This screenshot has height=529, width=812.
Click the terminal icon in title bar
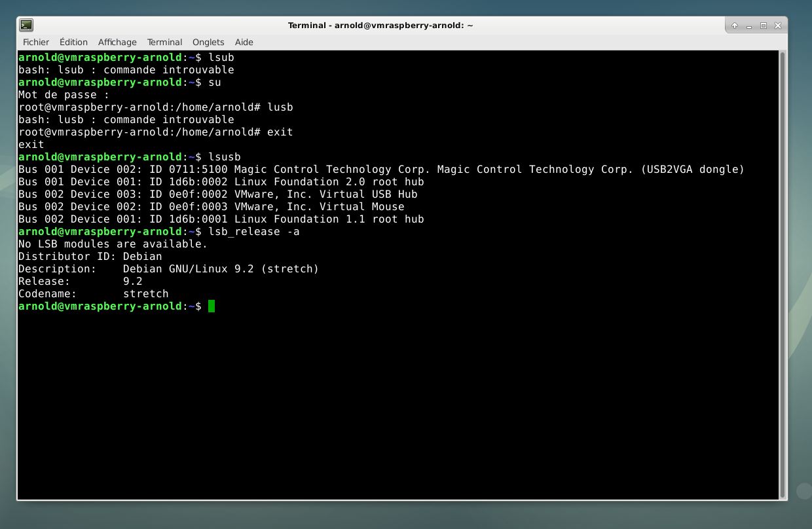click(26, 26)
